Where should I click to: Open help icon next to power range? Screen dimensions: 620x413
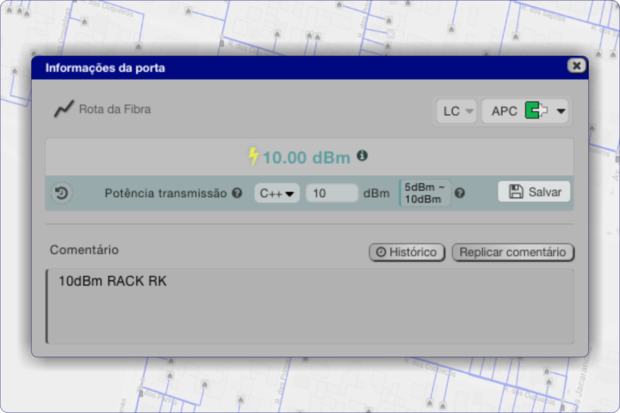click(459, 193)
